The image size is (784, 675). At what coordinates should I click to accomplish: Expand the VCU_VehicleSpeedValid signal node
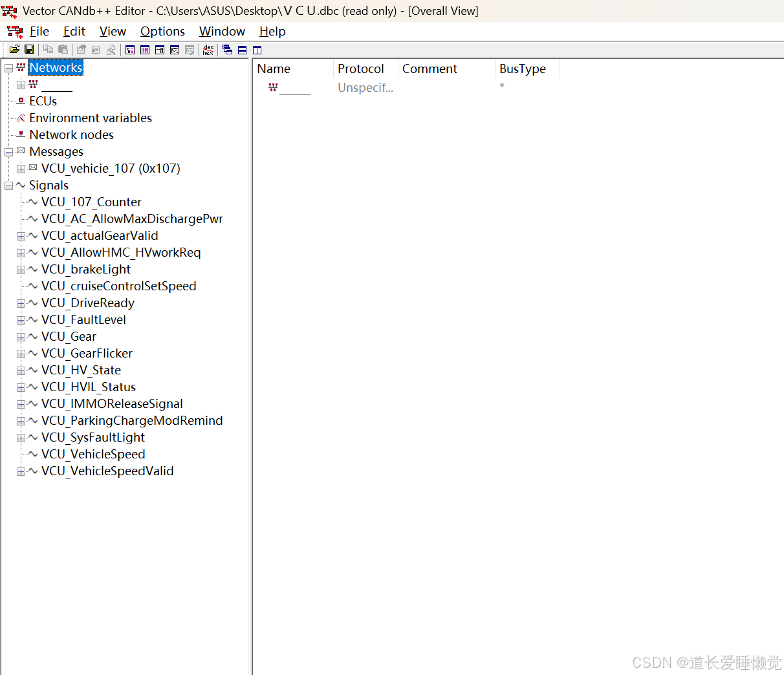tap(21, 471)
